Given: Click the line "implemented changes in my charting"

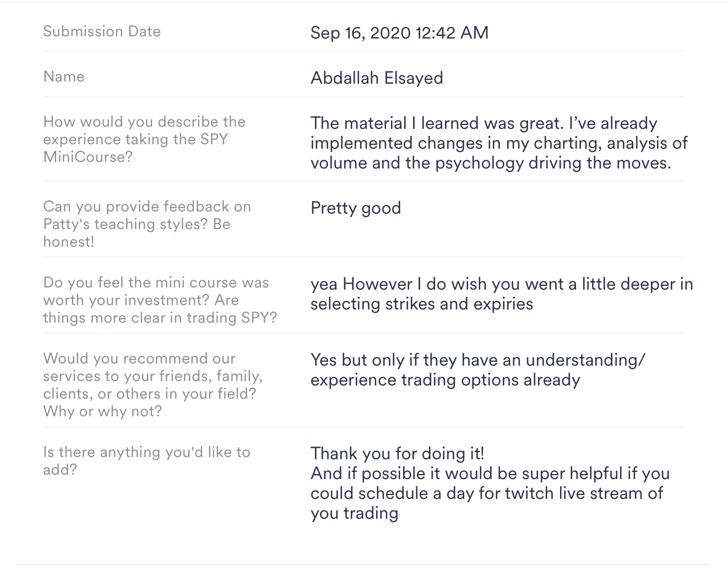Looking at the screenshot, I should 498,143.
